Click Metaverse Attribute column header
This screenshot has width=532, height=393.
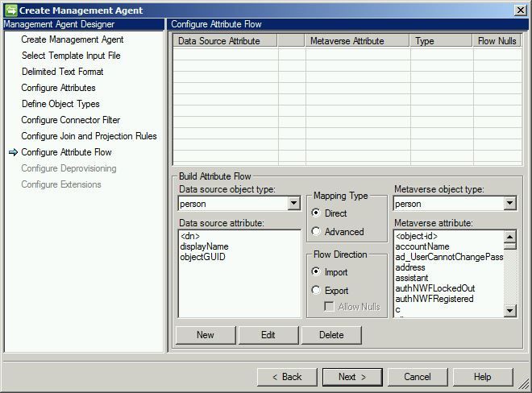coord(357,41)
